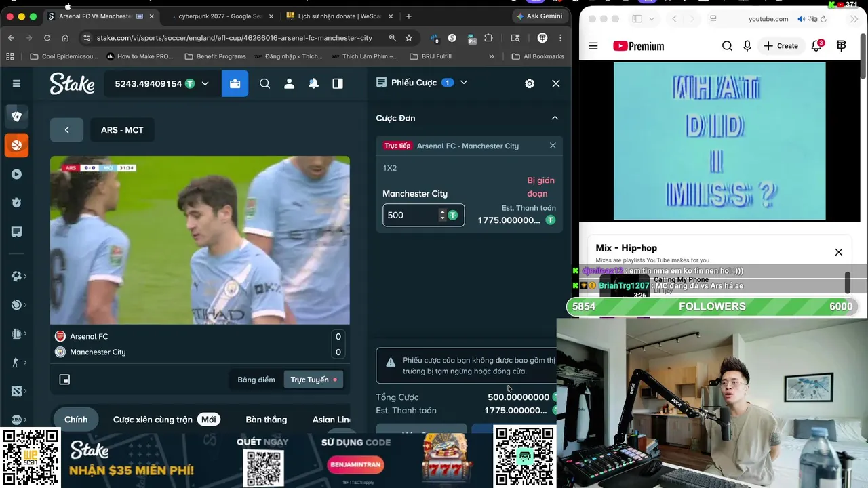Open Safari sidebar dropdown chevron
The image size is (868, 488).
pyautogui.click(x=651, y=19)
